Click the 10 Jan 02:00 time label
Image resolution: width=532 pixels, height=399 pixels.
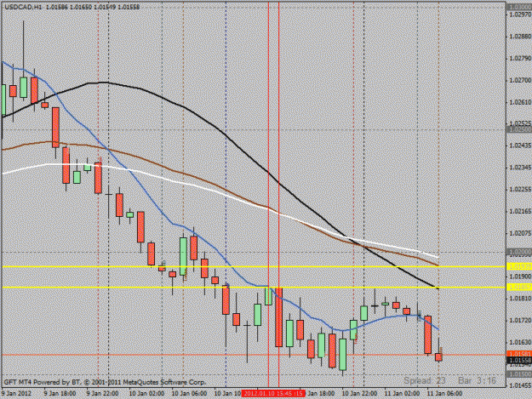tap(146, 393)
